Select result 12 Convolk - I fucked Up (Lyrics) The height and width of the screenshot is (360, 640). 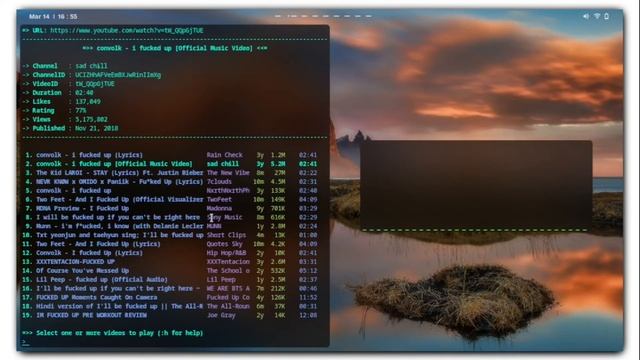[89, 253]
